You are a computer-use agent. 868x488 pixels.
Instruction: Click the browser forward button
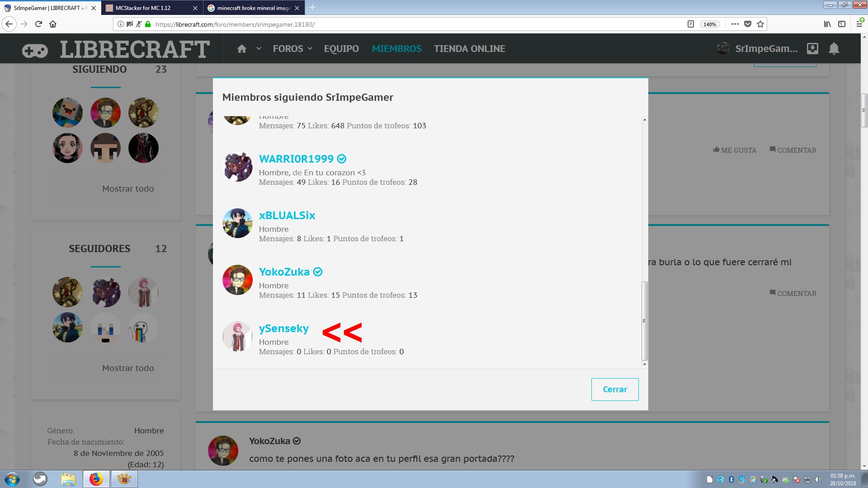pos(24,24)
